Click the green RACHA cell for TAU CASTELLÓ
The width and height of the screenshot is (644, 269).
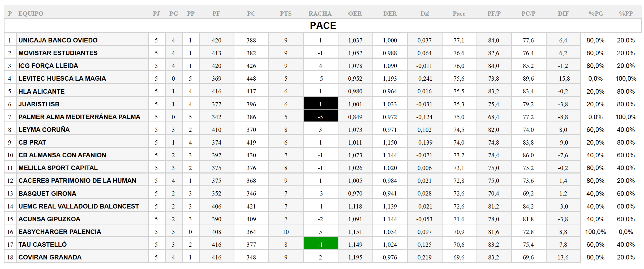[320, 244]
